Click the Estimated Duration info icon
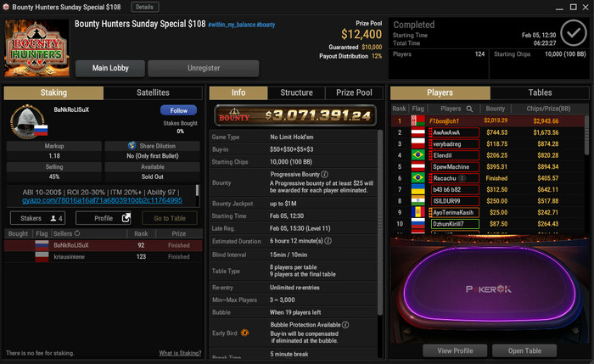This screenshot has width=594, height=364. coord(328,241)
